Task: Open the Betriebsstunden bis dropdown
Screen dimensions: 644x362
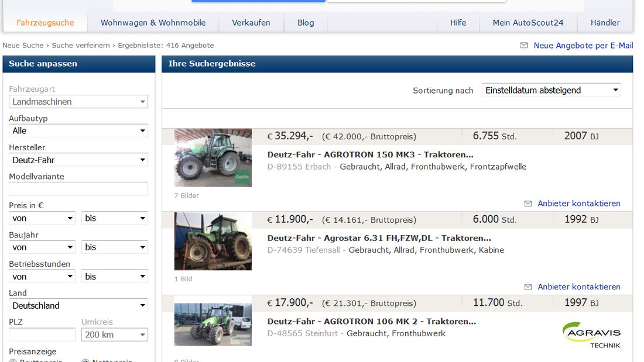Action: [x=115, y=276]
